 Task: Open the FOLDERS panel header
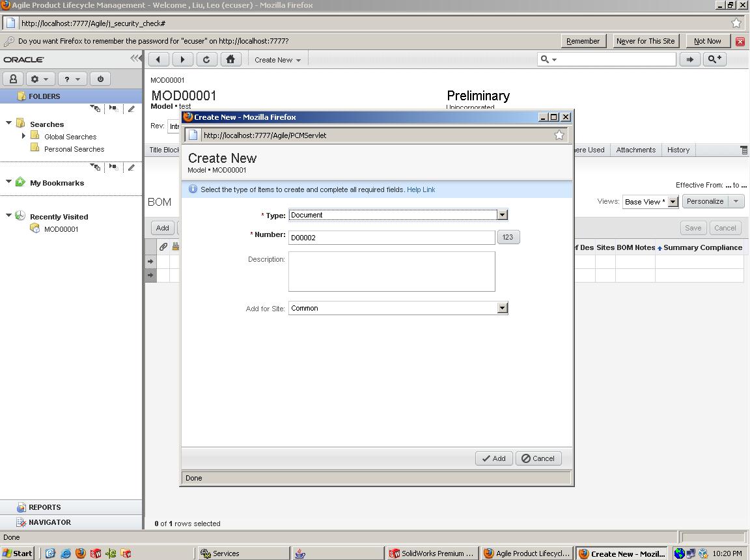(x=71, y=96)
